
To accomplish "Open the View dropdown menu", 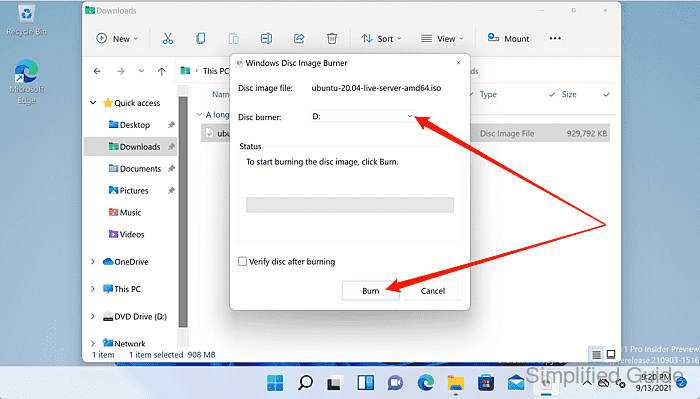I will [442, 39].
